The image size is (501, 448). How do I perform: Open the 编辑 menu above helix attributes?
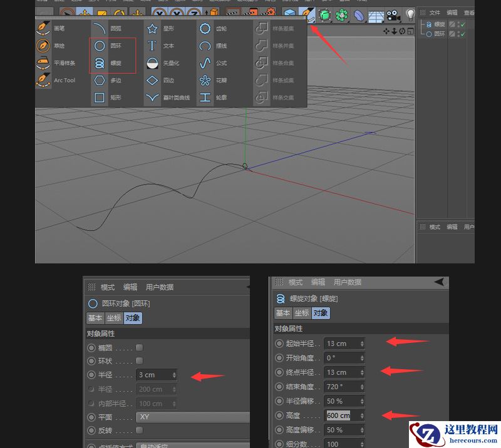(x=318, y=283)
